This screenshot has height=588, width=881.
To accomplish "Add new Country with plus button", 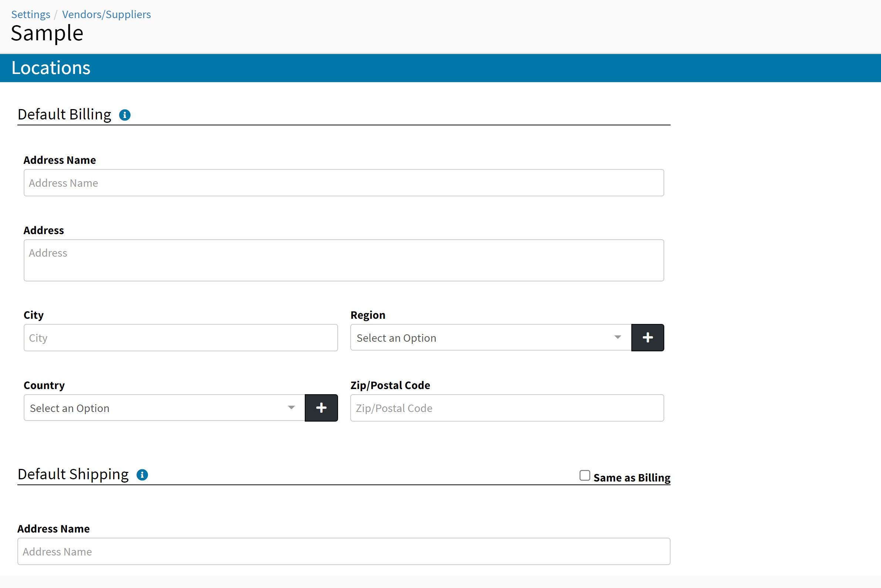I will pyautogui.click(x=321, y=408).
